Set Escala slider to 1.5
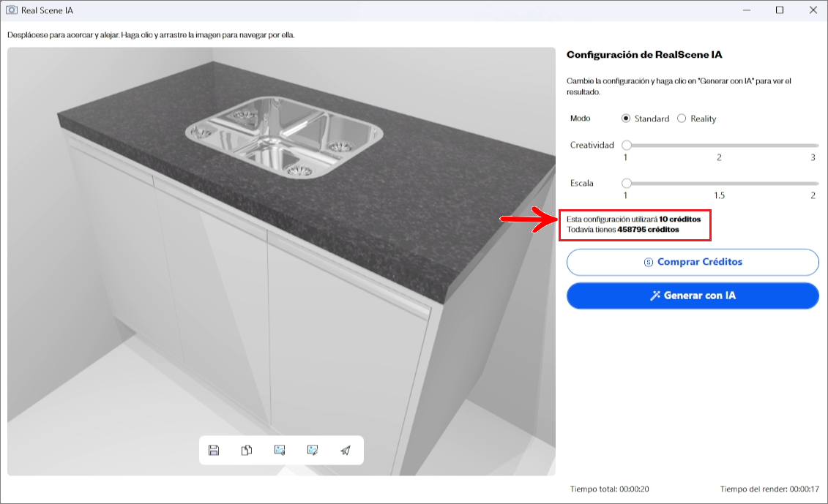828x504 pixels. coord(719,183)
